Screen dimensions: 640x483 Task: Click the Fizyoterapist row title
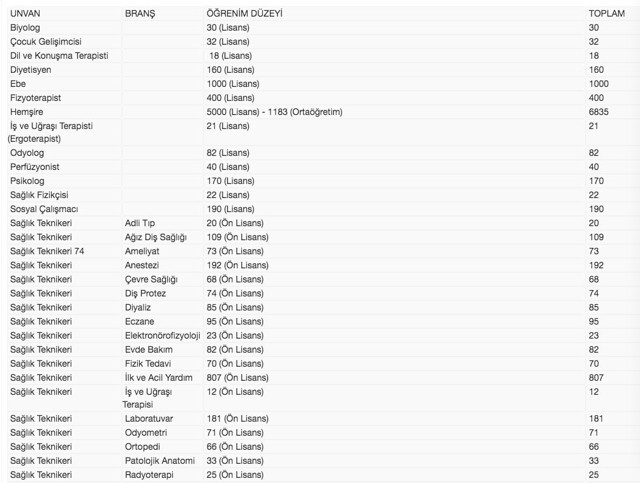(x=38, y=98)
